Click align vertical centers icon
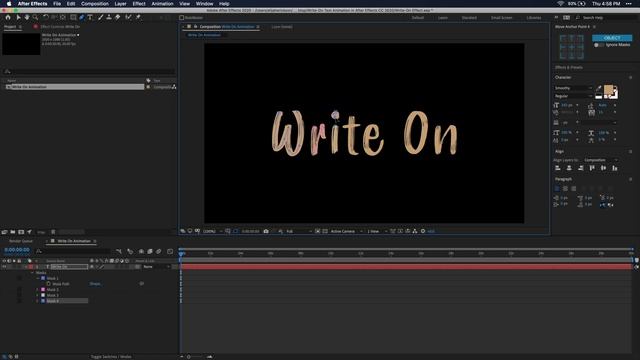This screenshot has width=640, height=360. (x=603, y=168)
